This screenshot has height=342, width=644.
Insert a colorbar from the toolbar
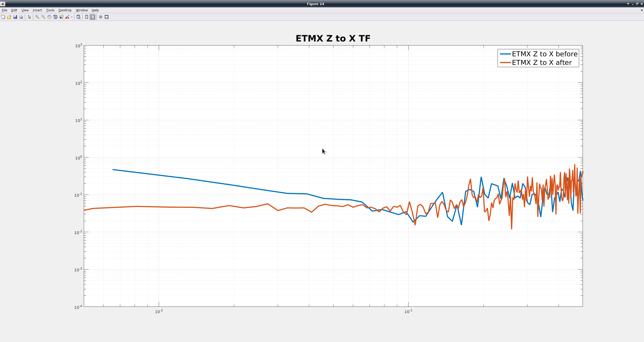87,17
